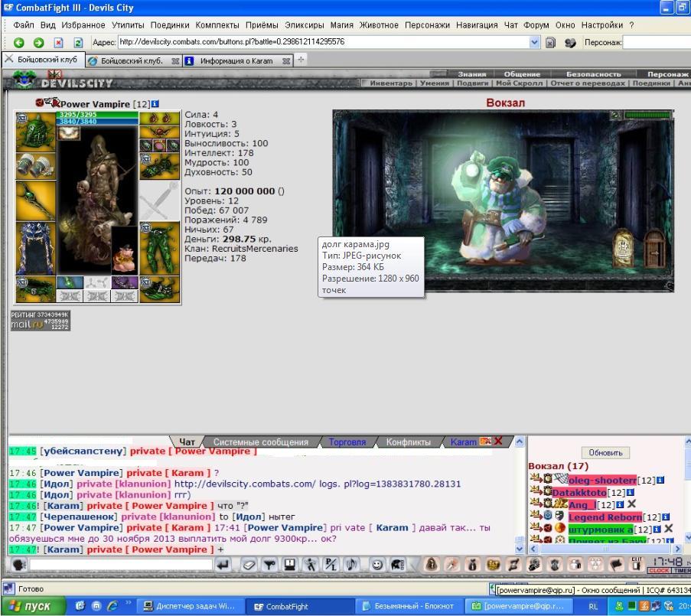Viewport: 691px width, 616px height.
Task: Open info icon next to Power Vampire name
Action: (155, 103)
